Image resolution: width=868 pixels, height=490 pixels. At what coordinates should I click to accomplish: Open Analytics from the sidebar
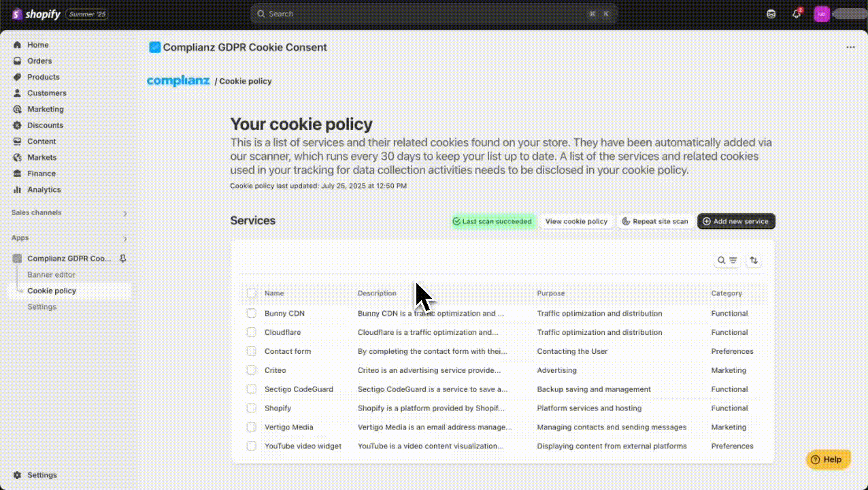point(44,190)
